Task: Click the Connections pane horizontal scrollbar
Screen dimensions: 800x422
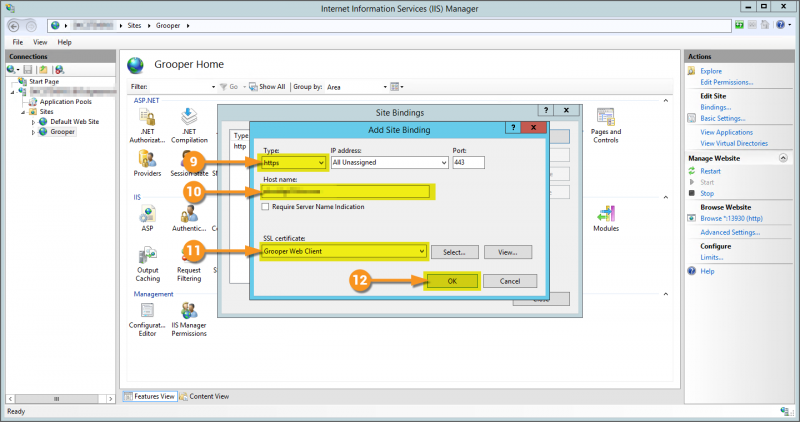Action: point(60,399)
